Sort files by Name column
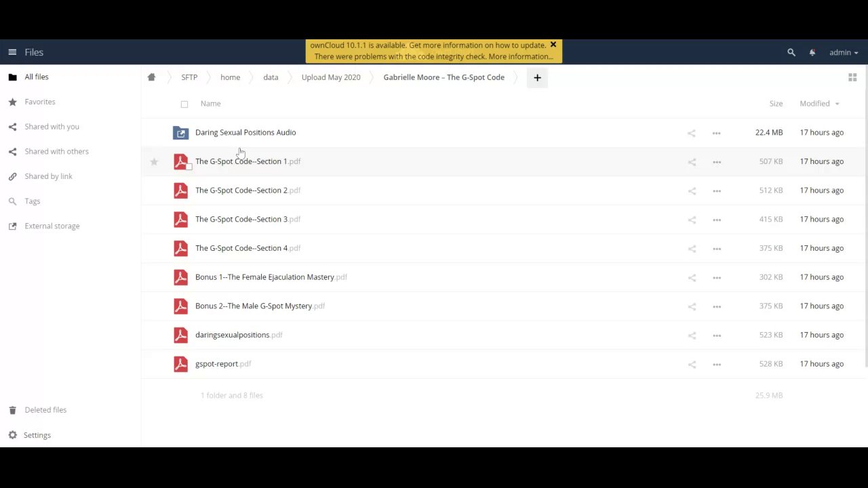Image resolution: width=868 pixels, height=488 pixels. pos(210,104)
